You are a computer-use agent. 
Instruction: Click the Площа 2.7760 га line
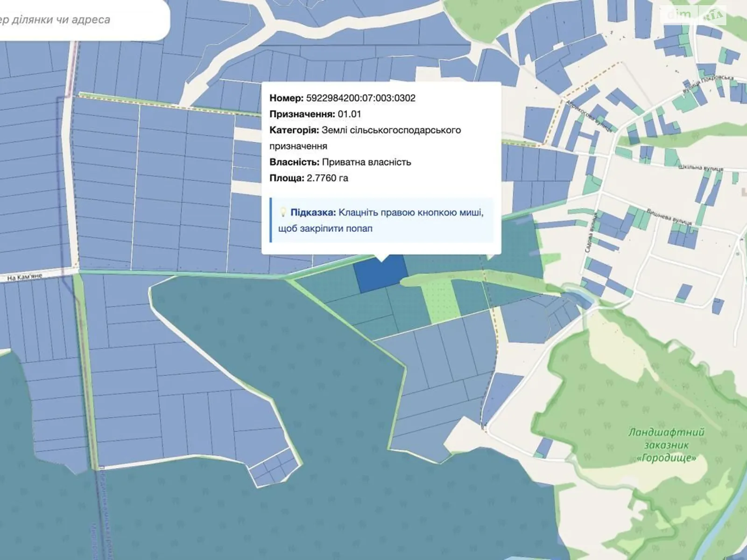click(x=309, y=178)
